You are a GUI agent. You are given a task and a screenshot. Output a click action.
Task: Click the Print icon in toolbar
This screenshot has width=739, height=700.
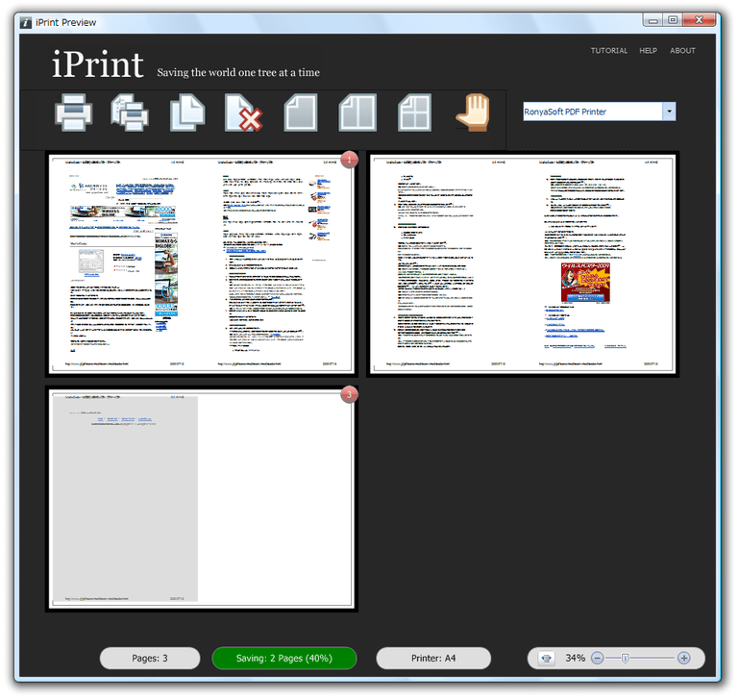(x=74, y=112)
